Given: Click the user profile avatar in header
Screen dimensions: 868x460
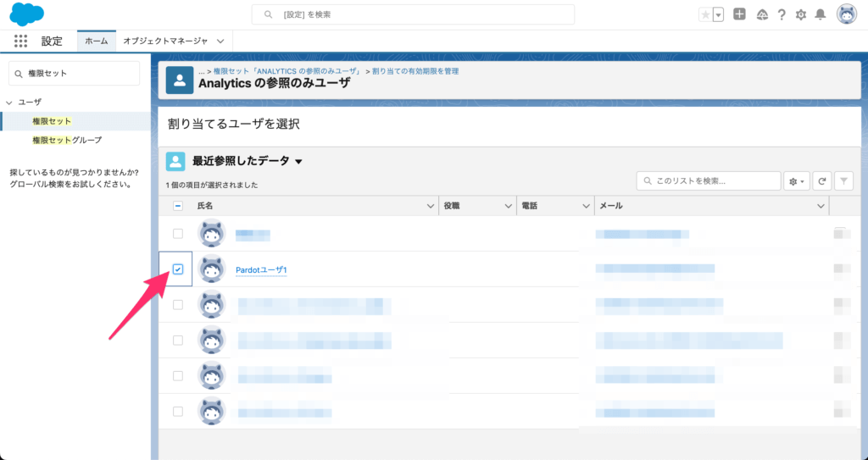Looking at the screenshot, I should (847, 14).
